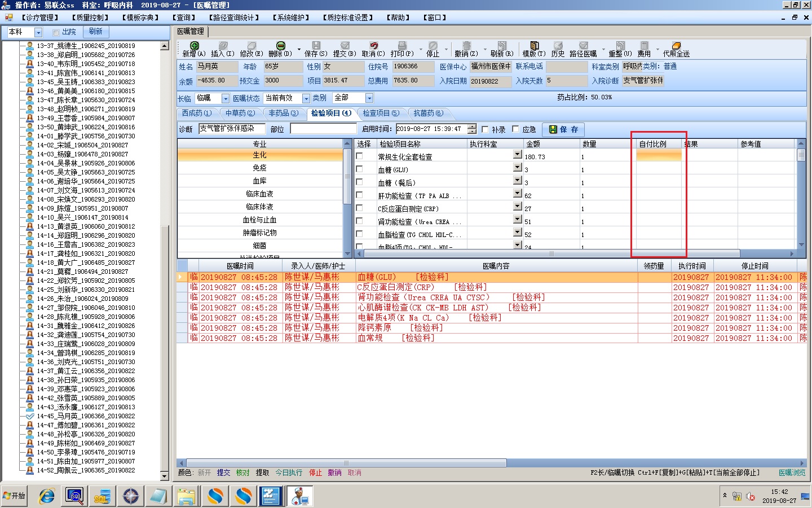The height and width of the screenshot is (508, 812).
Task: Open the file explorer folder taskbar icon
Action: (186, 496)
